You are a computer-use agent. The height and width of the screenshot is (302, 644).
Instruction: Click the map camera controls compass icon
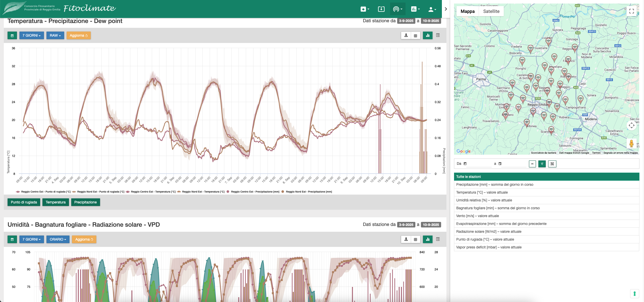click(631, 125)
